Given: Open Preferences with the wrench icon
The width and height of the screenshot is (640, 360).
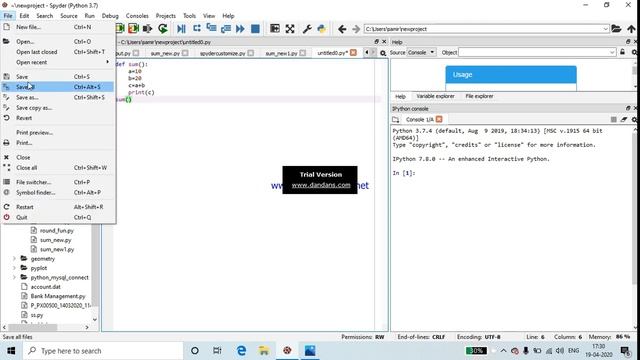Looking at the screenshot, I should pyautogui.click(x=307, y=29).
